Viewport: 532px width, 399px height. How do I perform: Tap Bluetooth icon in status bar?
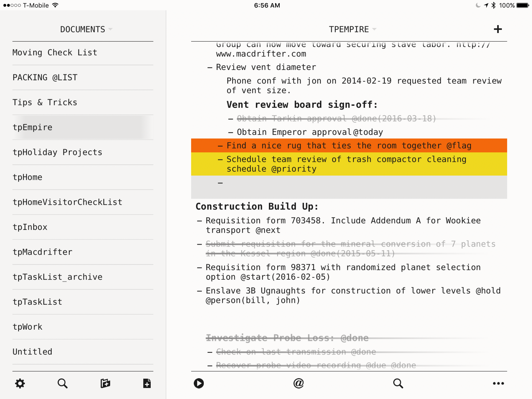click(493, 5)
